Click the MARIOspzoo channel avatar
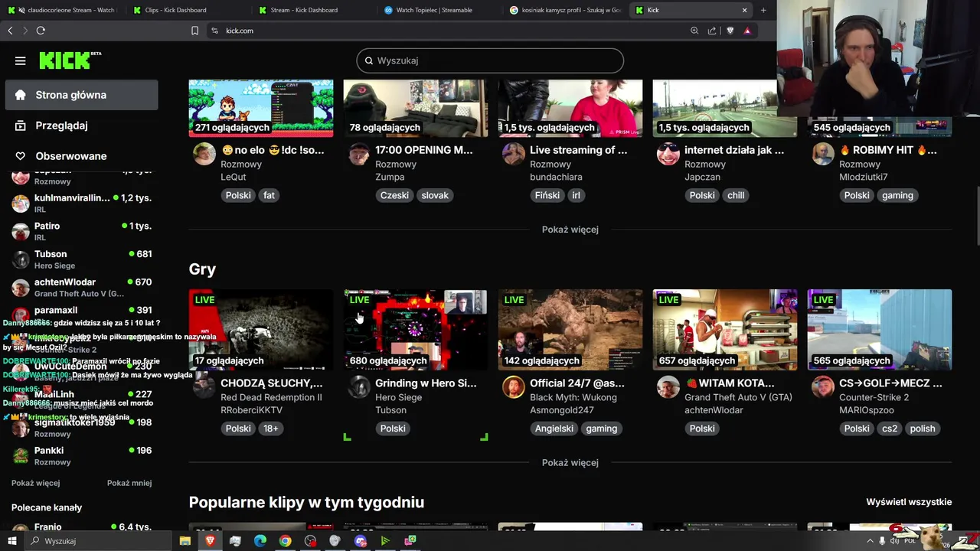Image resolution: width=980 pixels, height=551 pixels. pyautogui.click(x=823, y=386)
